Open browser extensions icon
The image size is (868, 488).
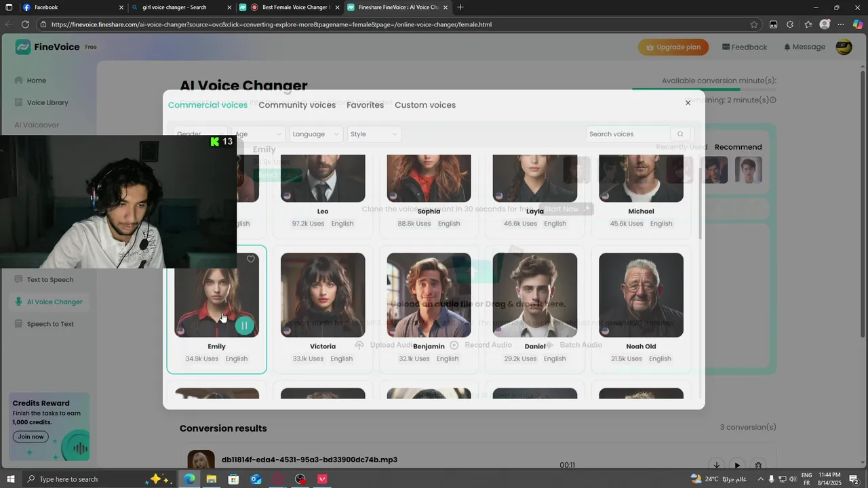[790, 24]
